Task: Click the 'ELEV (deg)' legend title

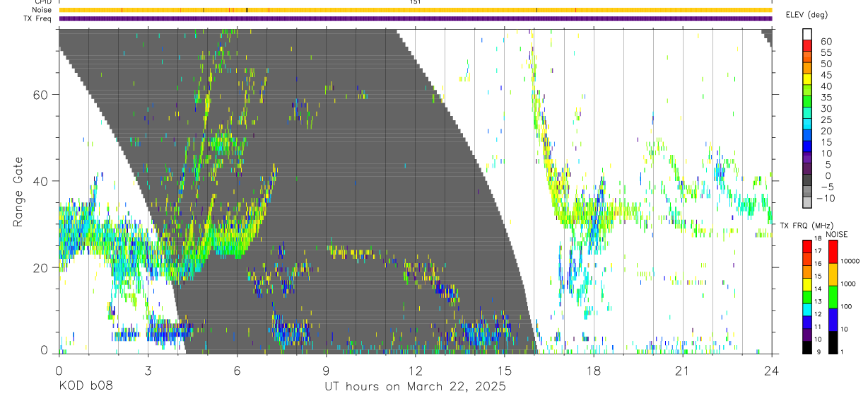Action: click(807, 15)
